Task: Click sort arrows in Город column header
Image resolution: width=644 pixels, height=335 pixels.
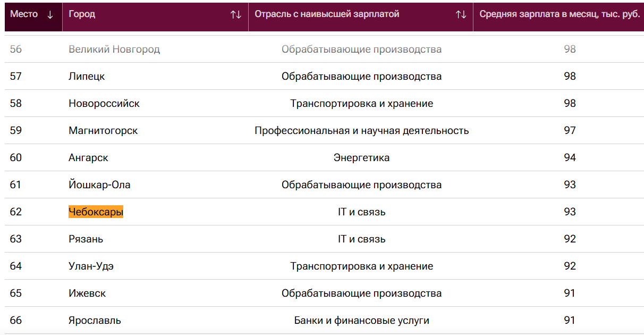Action: click(x=236, y=15)
